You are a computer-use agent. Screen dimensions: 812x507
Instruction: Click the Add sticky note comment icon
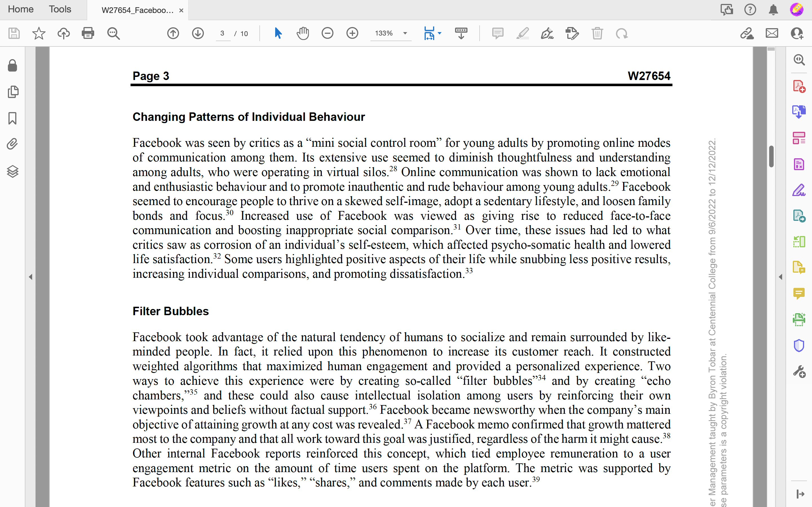point(498,33)
